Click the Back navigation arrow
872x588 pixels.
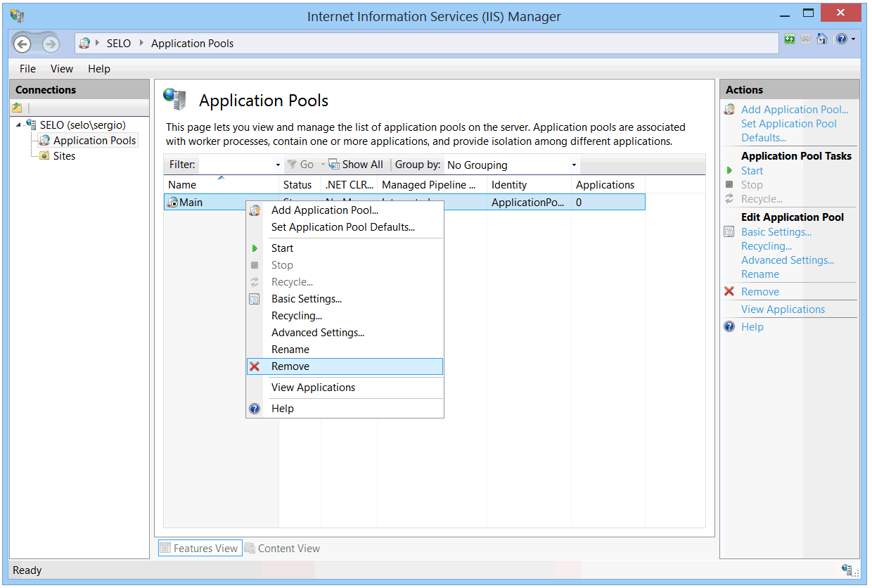[x=23, y=44]
